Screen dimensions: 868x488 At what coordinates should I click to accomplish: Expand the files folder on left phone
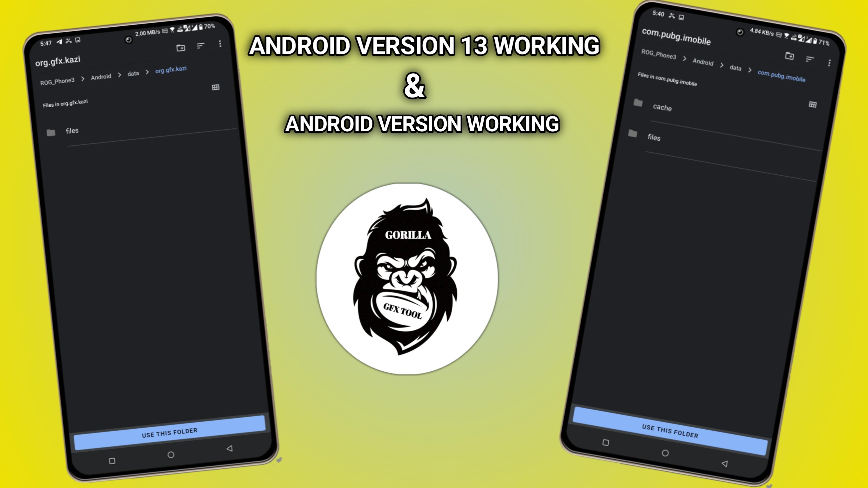pyautogui.click(x=72, y=131)
